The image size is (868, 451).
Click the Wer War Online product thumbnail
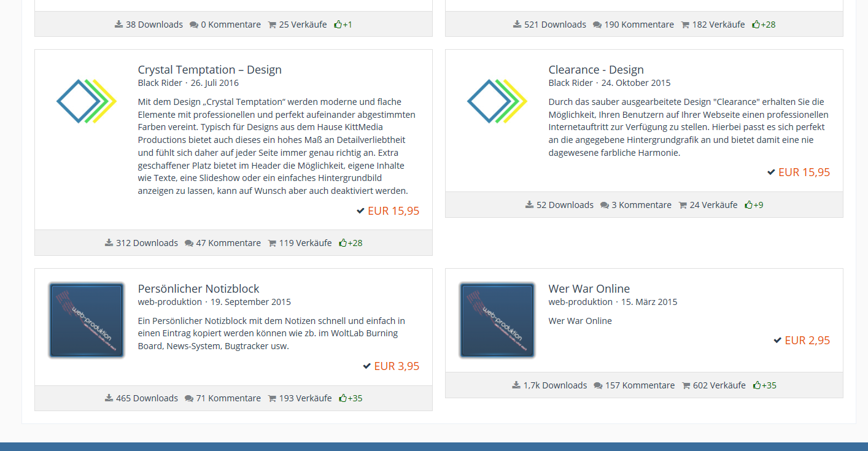[497, 320]
